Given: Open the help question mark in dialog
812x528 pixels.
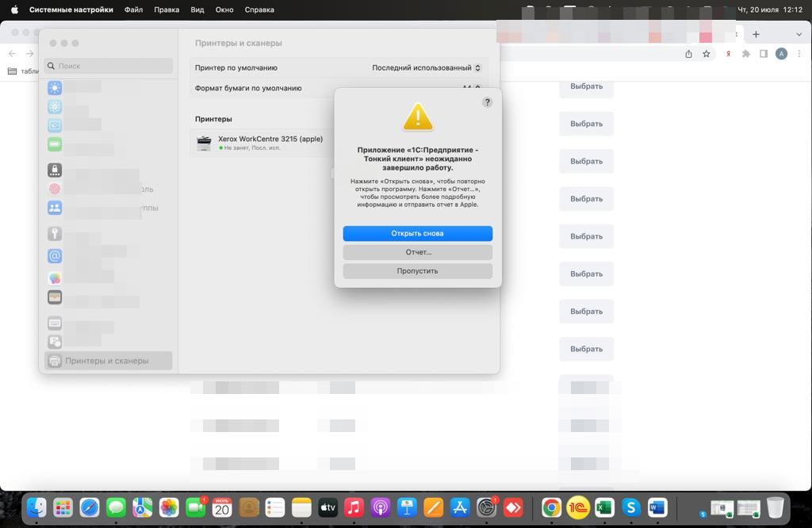Looking at the screenshot, I should click(x=487, y=102).
